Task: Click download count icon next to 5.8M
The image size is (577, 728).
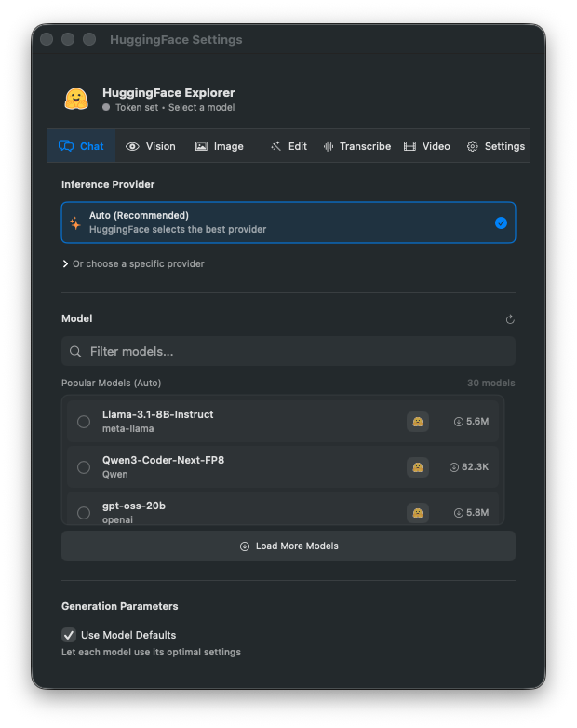Action: click(458, 513)
